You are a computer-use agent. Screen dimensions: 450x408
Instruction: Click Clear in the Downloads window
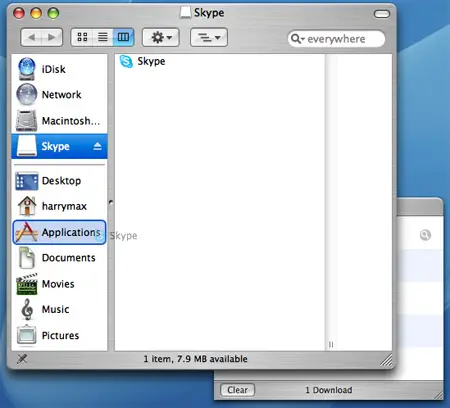pyautogui.click(x=238, y=390)
